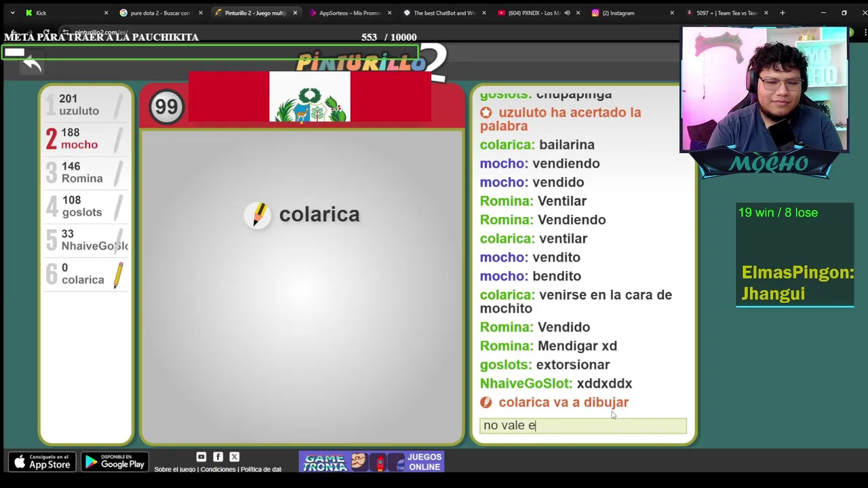Image resolution: width=868 pixels, height=488 pixels.
Task: Select player colarica with 0 points
Action: [x=86, y=274]
